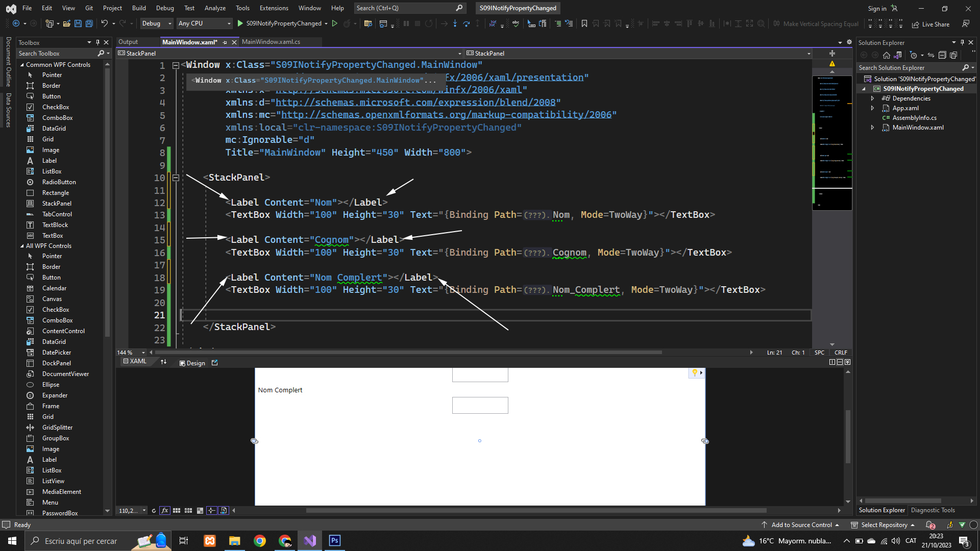The width and height of the screenshot is (980, 551).
Task: Click Sign in link
Action: tap(877, 8)
